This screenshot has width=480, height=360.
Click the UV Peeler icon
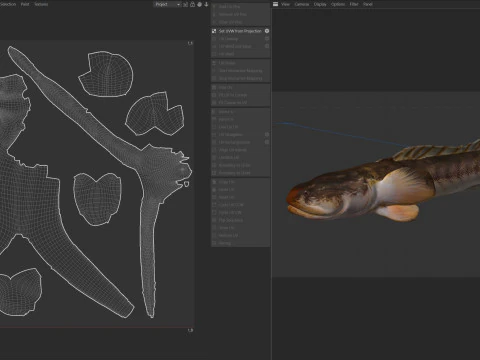click(214, 63)
